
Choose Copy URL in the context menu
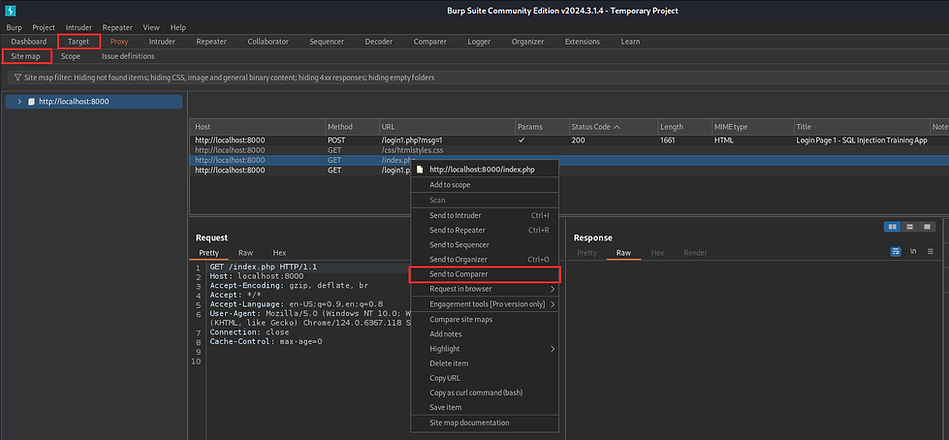tap(484, 378)
